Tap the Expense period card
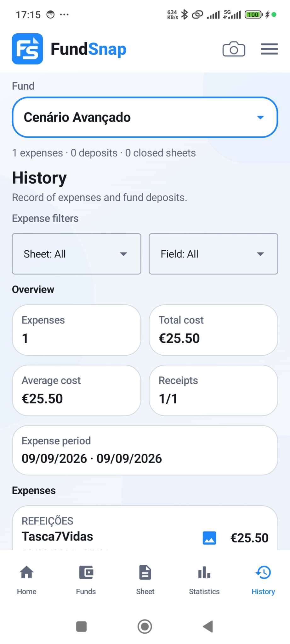The width and height of the screenshot is (290, 644). [145, 450]
